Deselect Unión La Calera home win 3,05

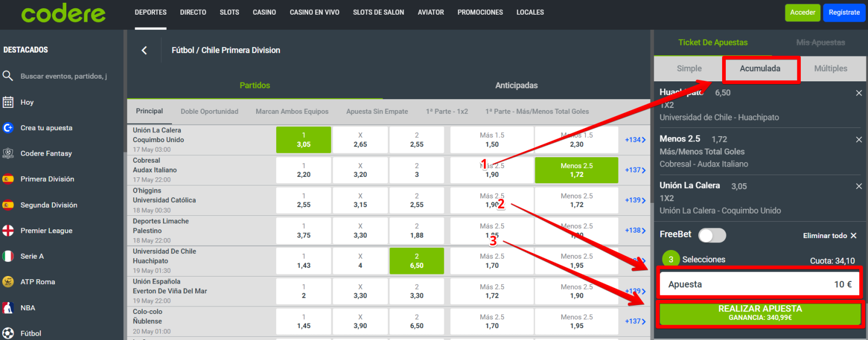(303, 140)
